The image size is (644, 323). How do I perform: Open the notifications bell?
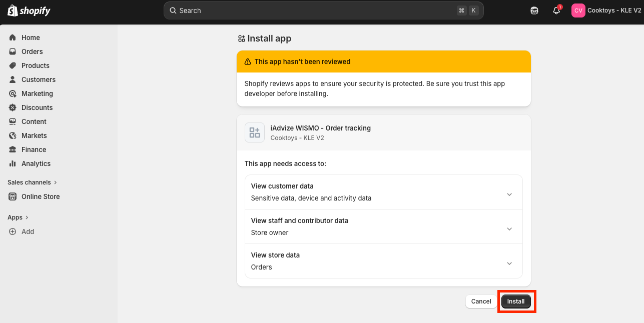tap(556, 10)
